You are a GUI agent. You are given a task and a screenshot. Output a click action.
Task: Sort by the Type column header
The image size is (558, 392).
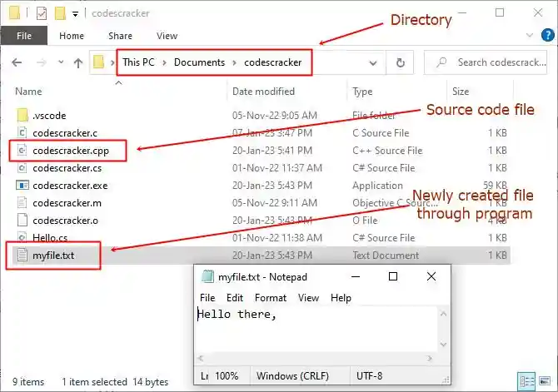pyautogui.click(x=362, y=92)
